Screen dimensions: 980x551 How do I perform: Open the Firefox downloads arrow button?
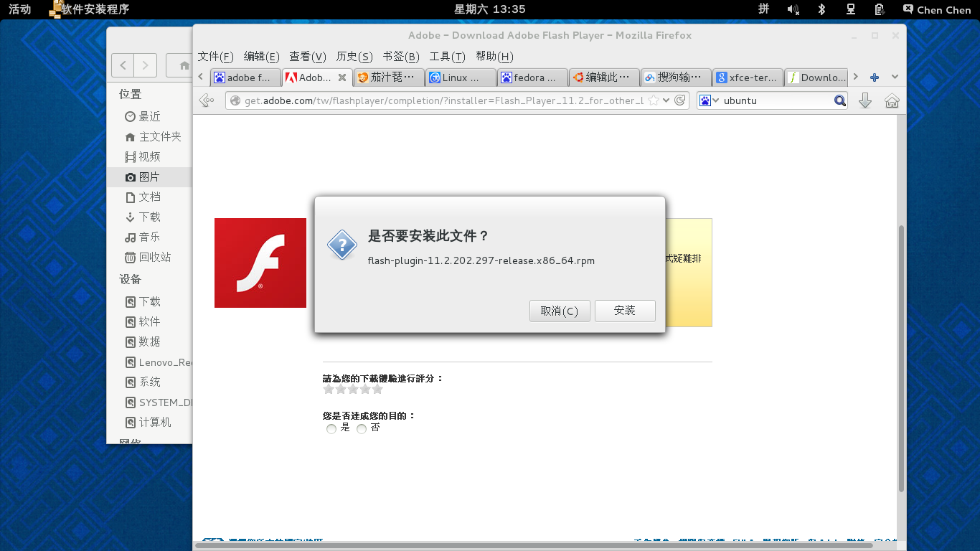865,100
